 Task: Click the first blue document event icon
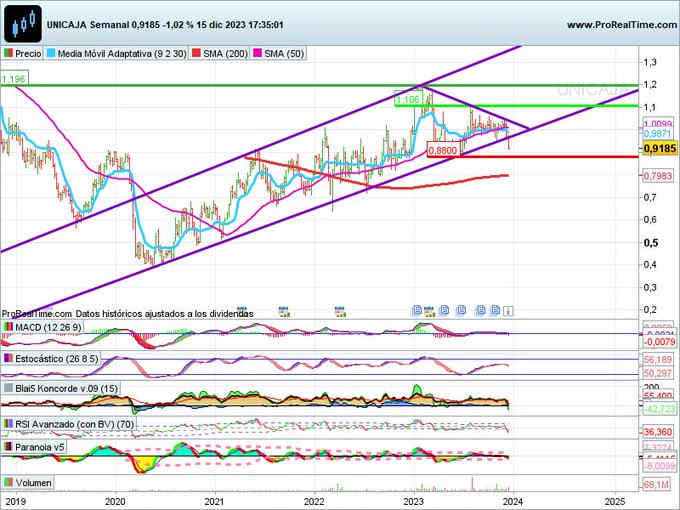417,310
